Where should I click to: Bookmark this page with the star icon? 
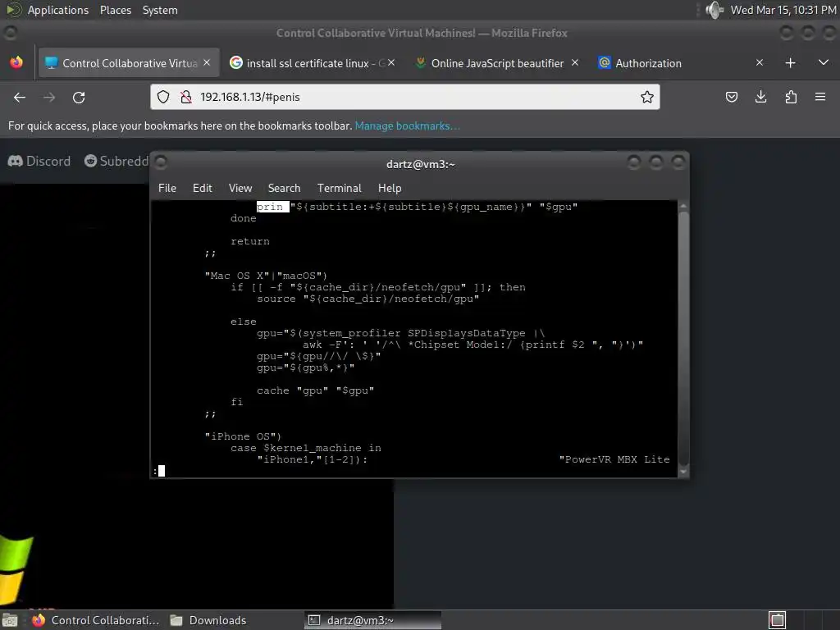(x=646, y=97)
